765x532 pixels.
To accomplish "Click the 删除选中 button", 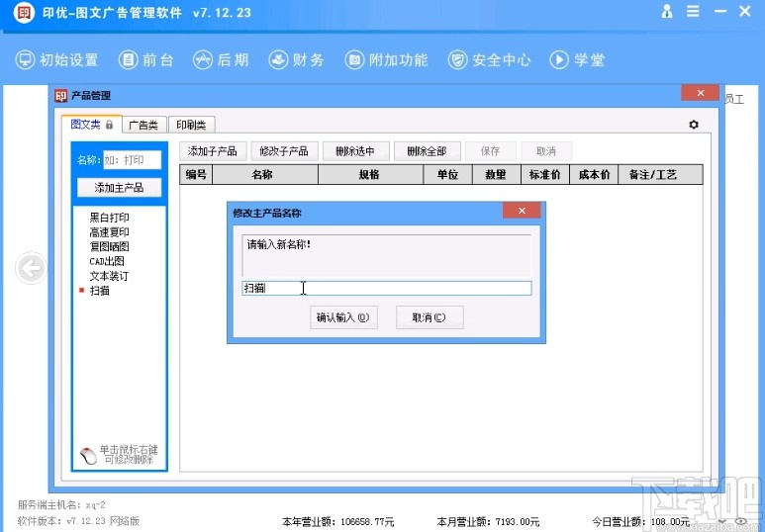I will (x=355, y=151).
